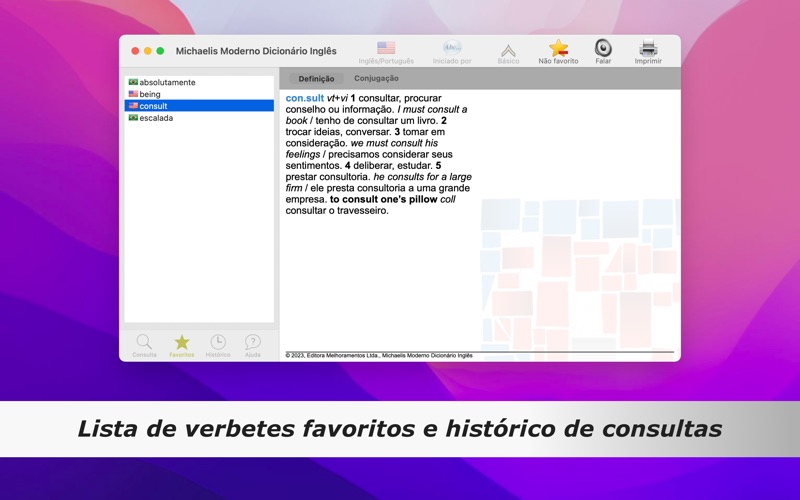Minimize the window with yellow button

point(147,51)
